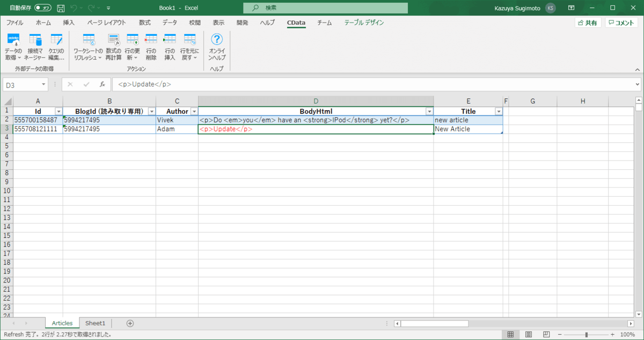
Task: Open the データ ribbon tab
Action: tap(170, 23)
